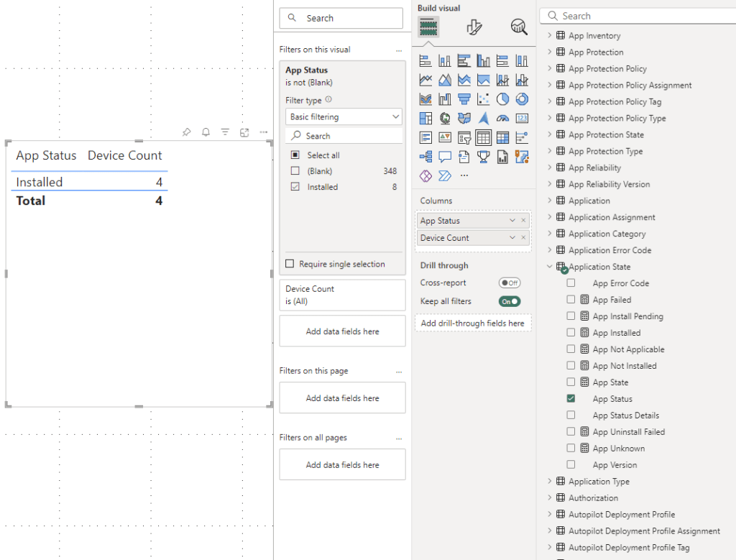Select the pie chart visual

tap(502, 99)
